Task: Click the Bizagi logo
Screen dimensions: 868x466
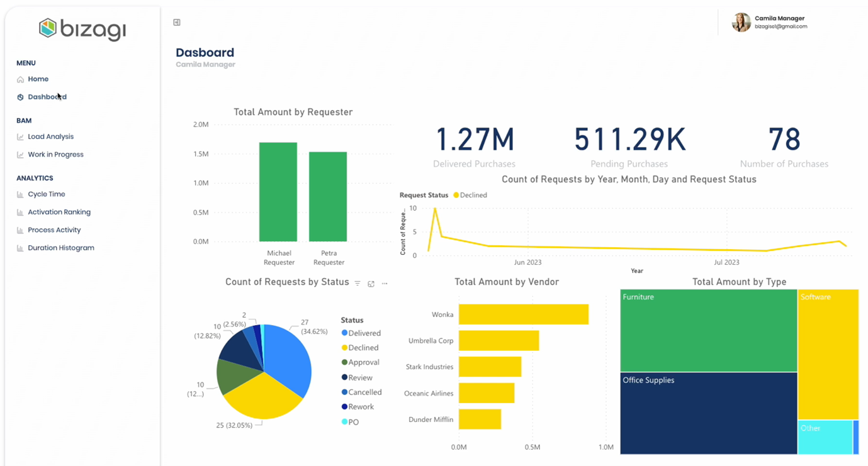Action: coord(82,29)
